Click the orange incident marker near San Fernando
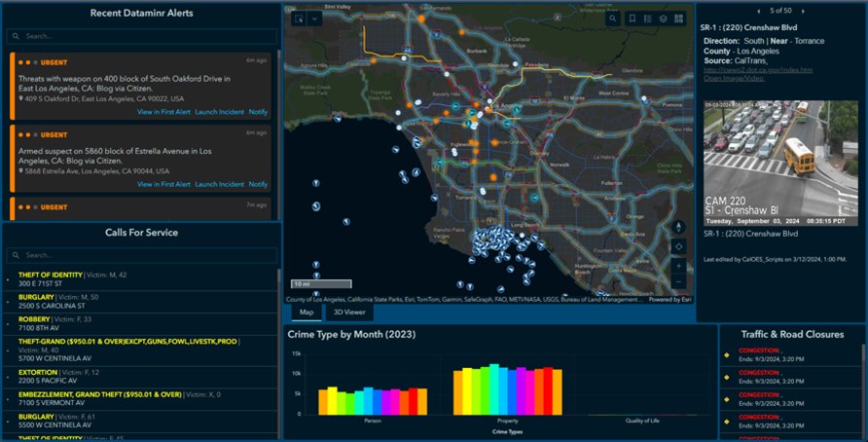 click(421, 18)
